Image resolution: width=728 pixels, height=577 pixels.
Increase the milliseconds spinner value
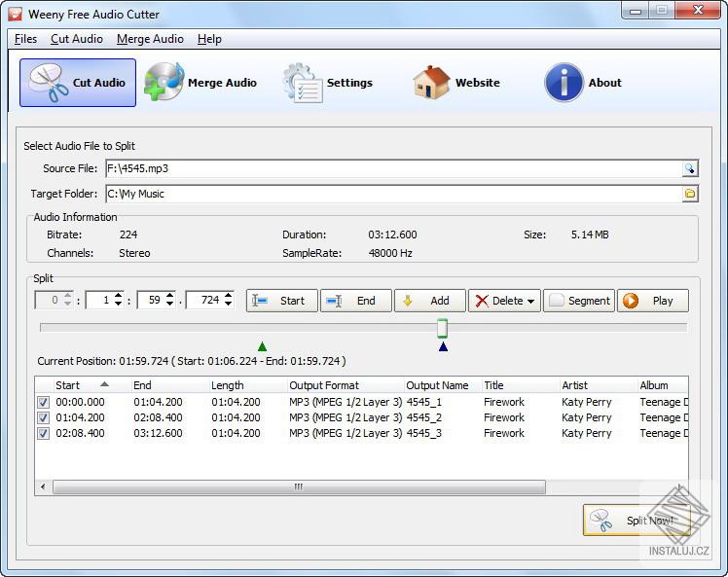pos(228,296)
